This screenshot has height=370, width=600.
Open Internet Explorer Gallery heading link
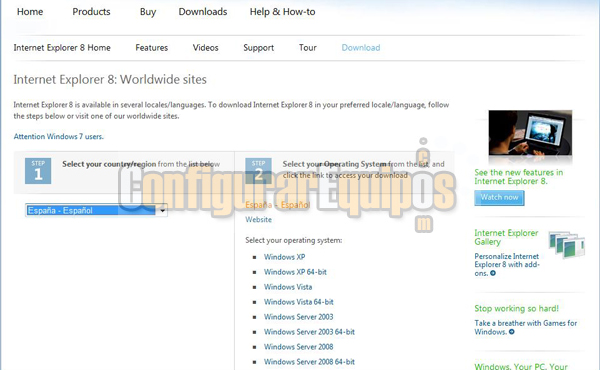tap(506, 237)
